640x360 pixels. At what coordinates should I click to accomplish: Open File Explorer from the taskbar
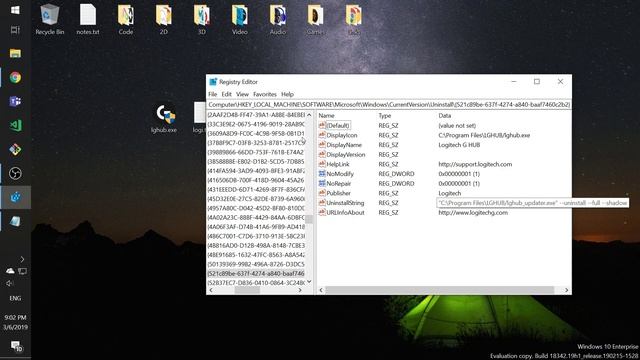coord(15,53)
